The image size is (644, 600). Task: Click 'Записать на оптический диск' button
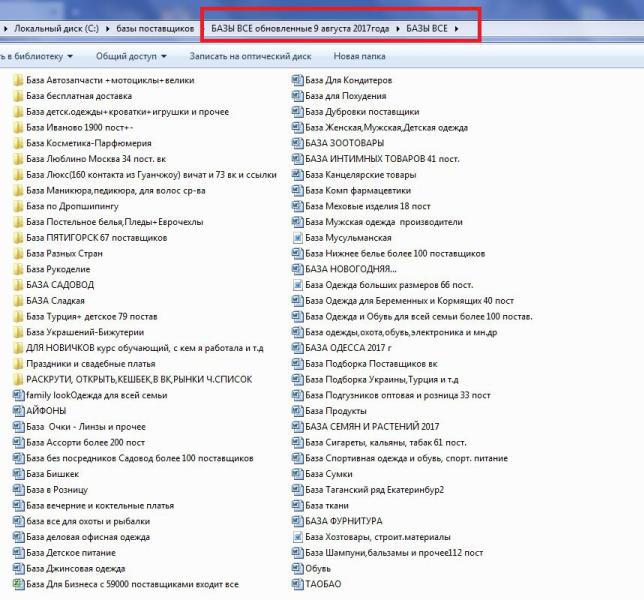250,56
